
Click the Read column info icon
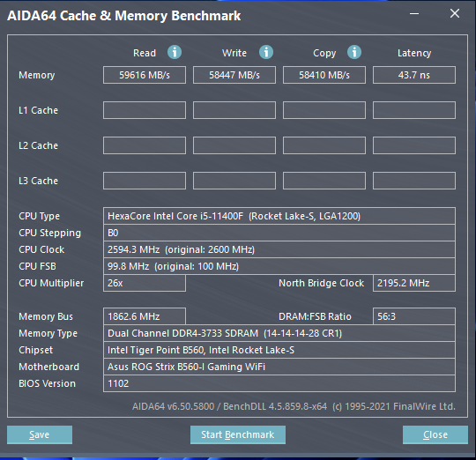coord(175,52)
